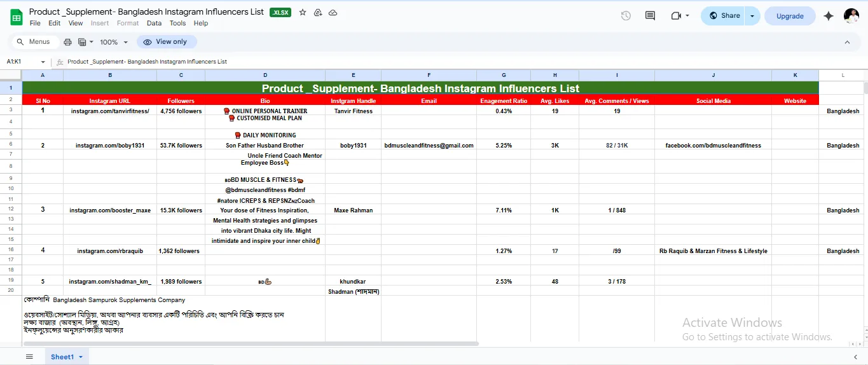Click the horizontal scrollbar thumb
The width and height of the screenshot is (868, 365).
pyautogui.click(x=250, y=343)
